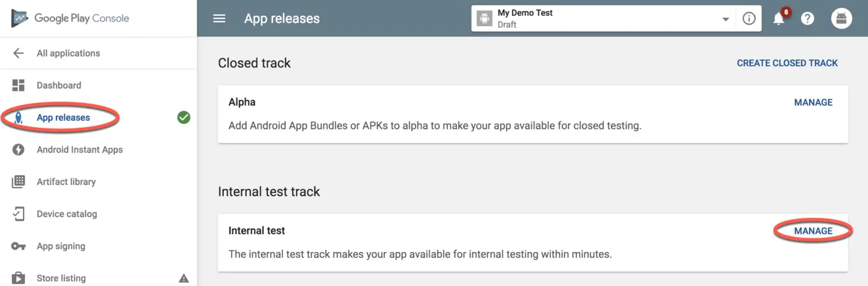This screenshot has height=286, width=868.
Task: Open the account avatar menu
Action: coord(841,18)
